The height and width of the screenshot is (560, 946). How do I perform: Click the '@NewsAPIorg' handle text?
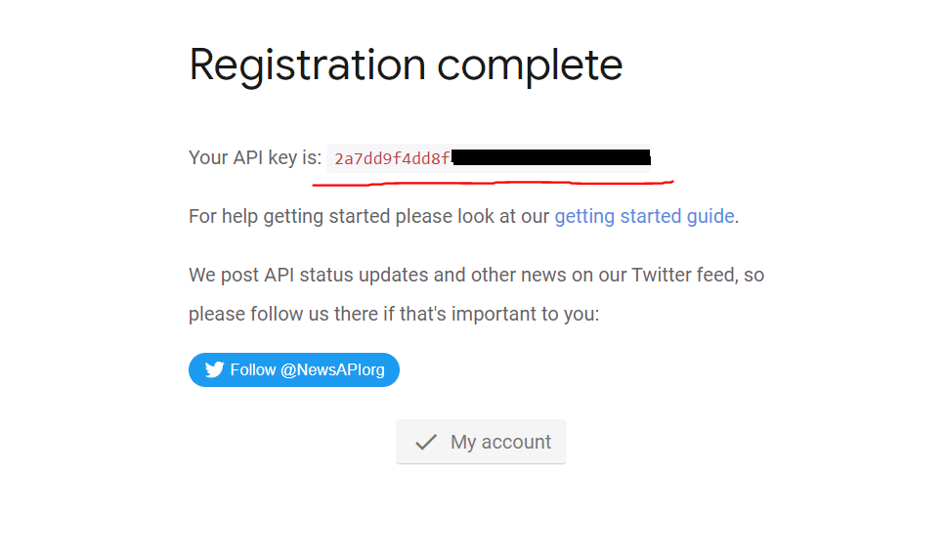(332, 370)
